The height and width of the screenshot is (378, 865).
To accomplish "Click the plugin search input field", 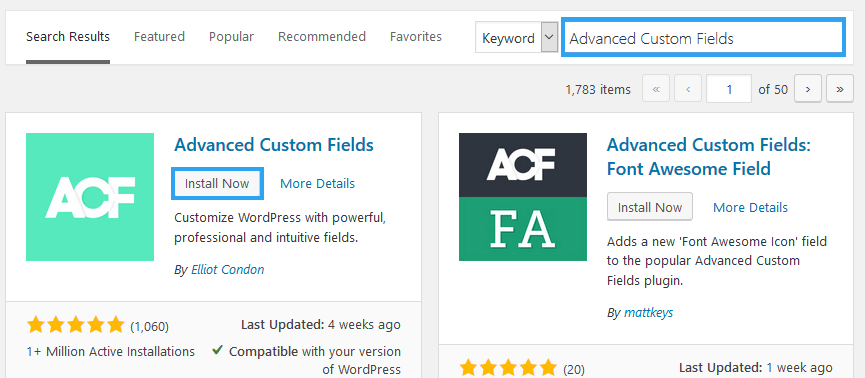I will [703, 38].
